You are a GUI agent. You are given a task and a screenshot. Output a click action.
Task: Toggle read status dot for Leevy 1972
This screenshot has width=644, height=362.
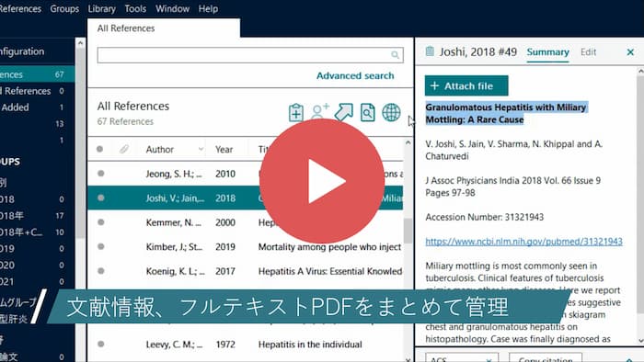tap(100, 344)
